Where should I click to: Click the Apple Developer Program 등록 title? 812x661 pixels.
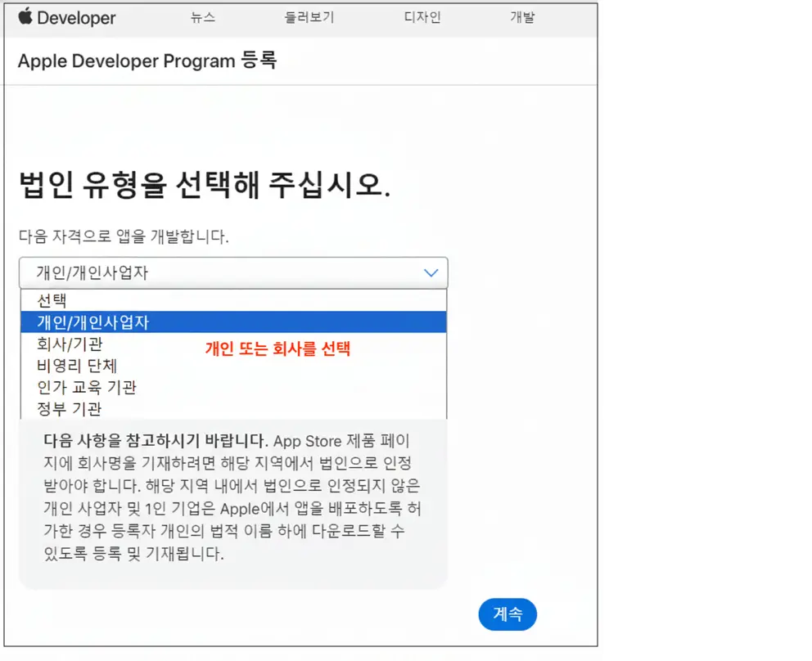click(x=147, y=61)
